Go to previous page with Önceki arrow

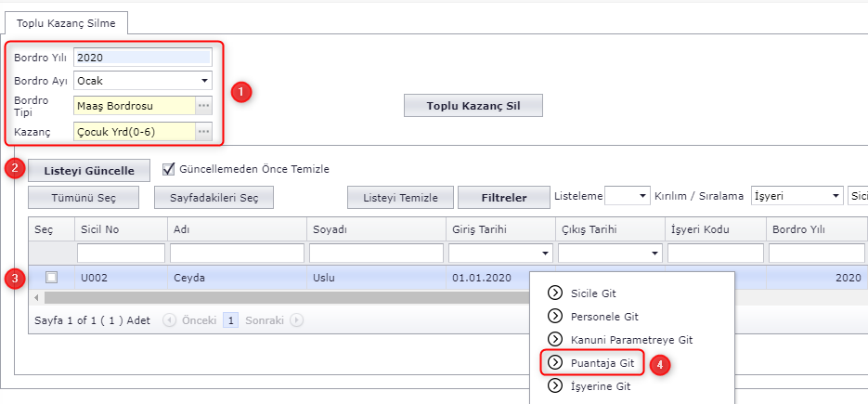[170, 319]
